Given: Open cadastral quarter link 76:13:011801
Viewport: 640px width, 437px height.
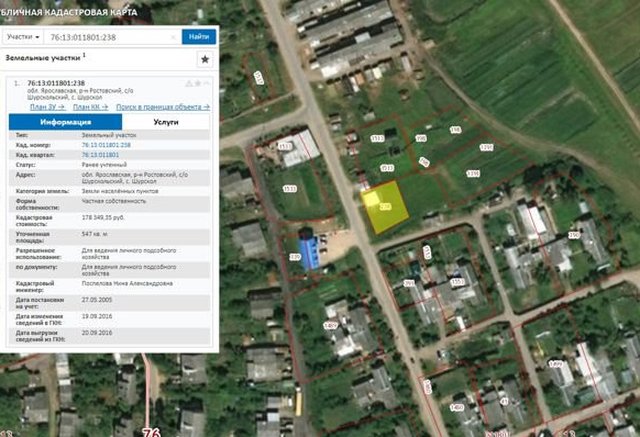Looking at the screenshot, I should pyautogui.click(x=100, y=155).
